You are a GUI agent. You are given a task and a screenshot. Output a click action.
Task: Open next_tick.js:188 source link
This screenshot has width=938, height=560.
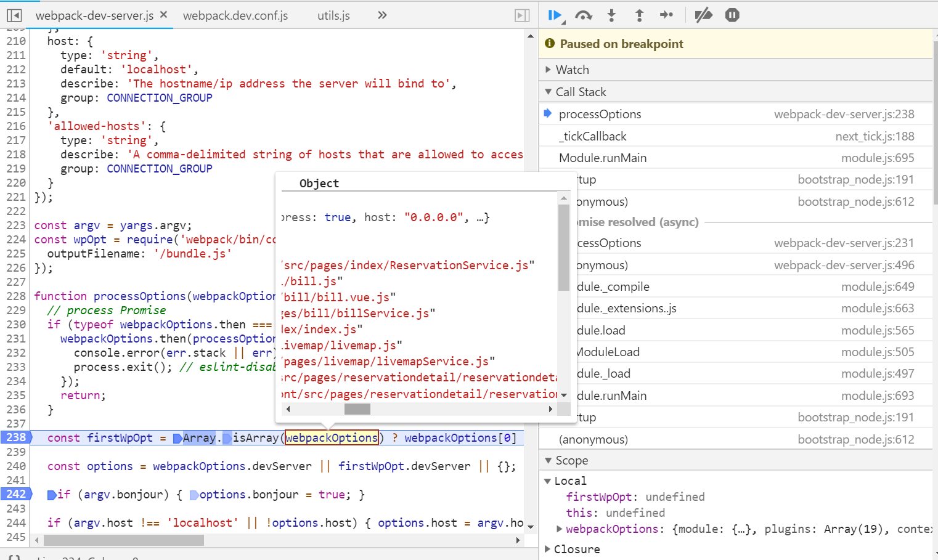(875, 136)
